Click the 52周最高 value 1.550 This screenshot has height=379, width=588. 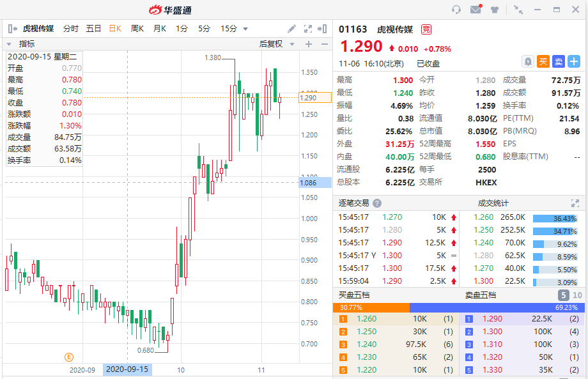tap(485, 144)
